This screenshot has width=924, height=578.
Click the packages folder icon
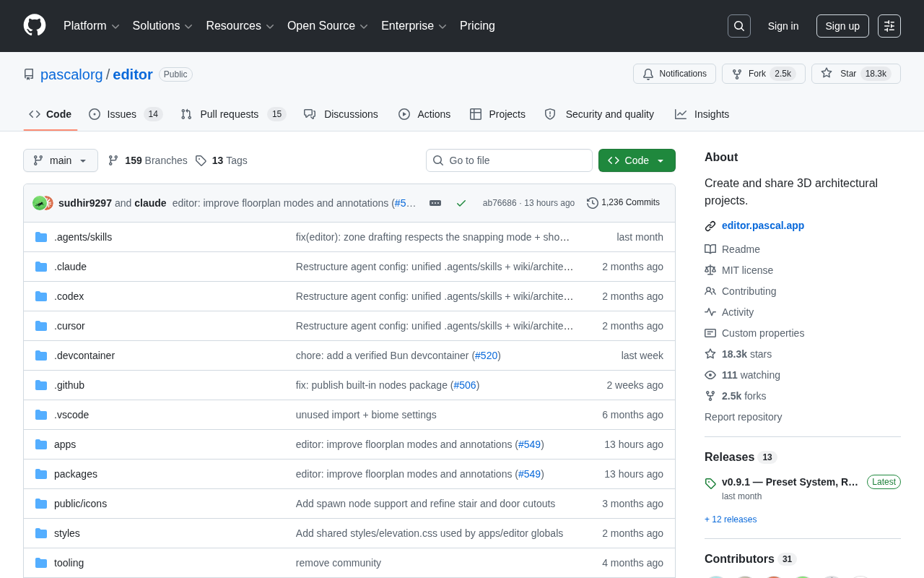click(41, 474)
